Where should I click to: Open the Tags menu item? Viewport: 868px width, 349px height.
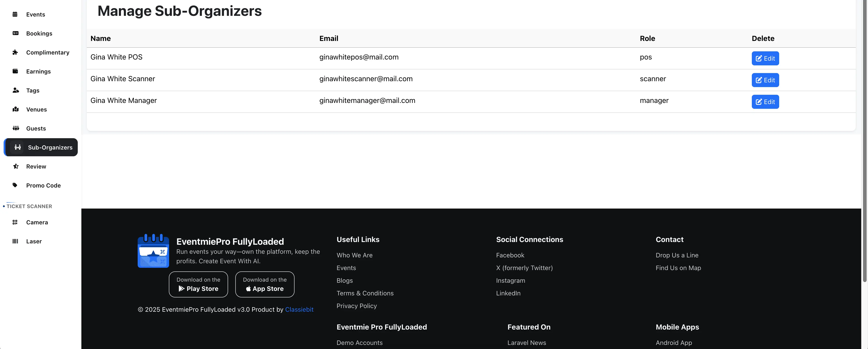click(33, 90)
